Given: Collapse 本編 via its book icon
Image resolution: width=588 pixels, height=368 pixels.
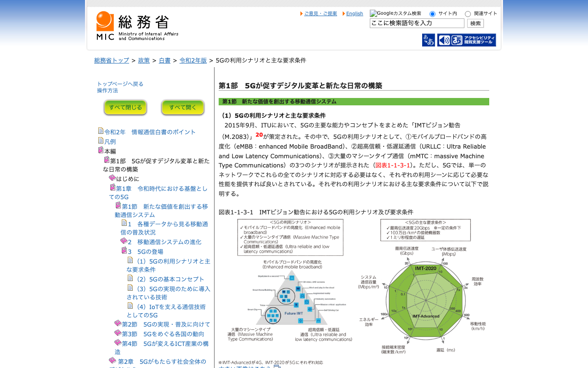Looking at the screenshot, I should 101,150.
